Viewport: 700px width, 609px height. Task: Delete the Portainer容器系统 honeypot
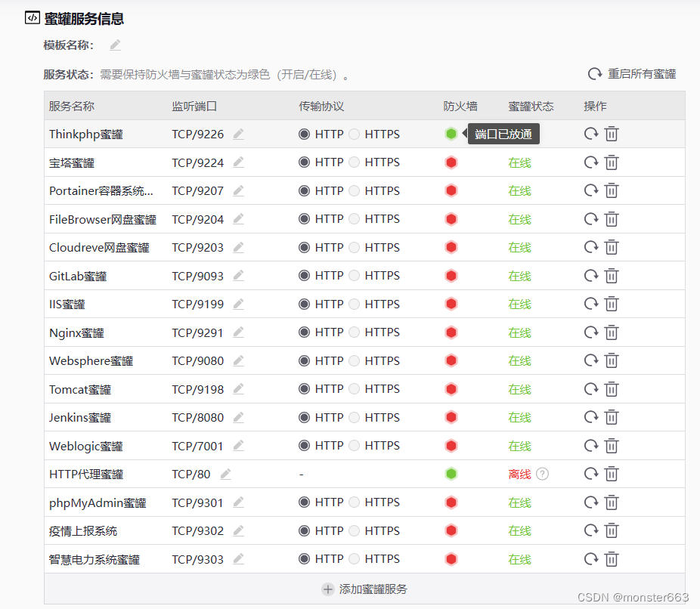pos(611,191)
